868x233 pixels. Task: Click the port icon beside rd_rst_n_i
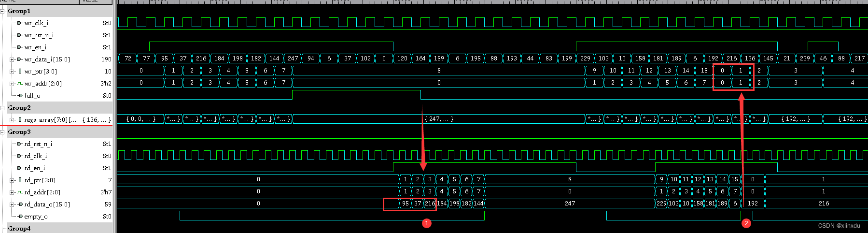(x=20, y=144)
